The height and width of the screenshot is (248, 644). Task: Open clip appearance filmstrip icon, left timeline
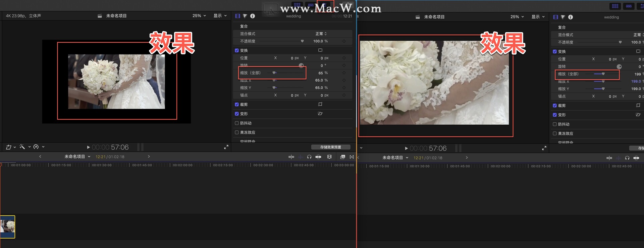coord(329,157)
